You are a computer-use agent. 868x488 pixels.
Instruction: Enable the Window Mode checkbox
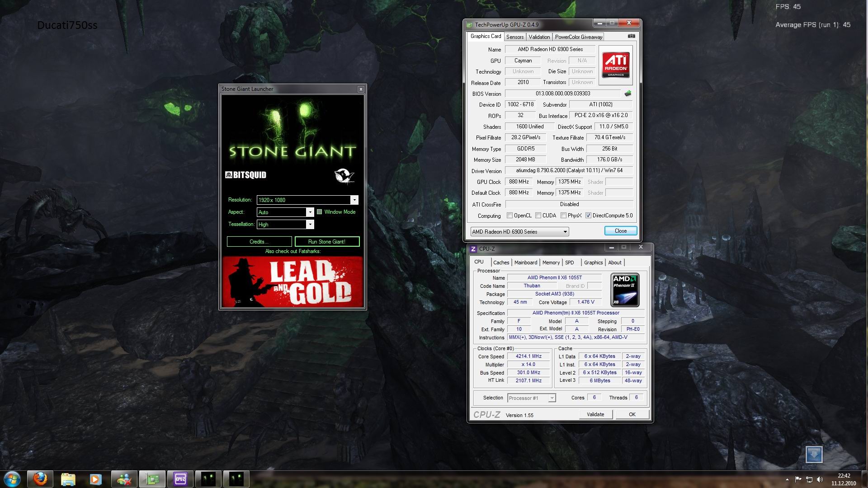319,212
